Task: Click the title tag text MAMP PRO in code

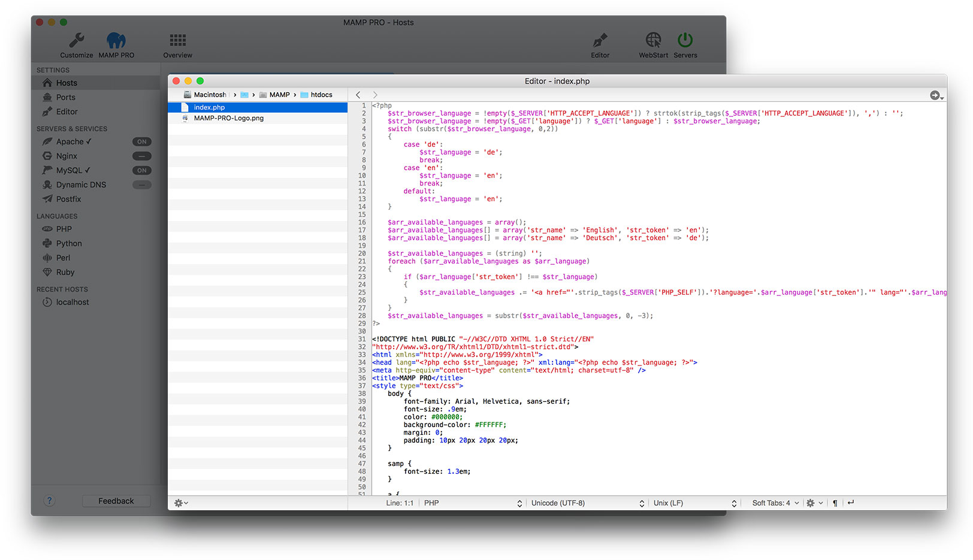Action: pos(415,378)
